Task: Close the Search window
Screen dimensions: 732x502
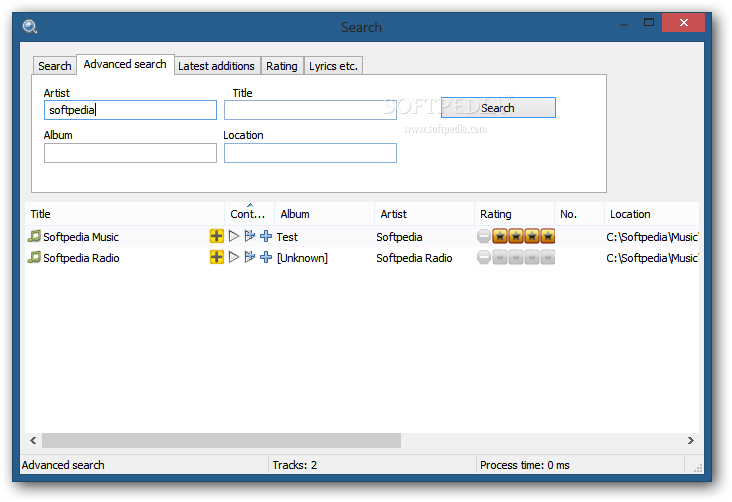Action: click(x=683, y=22)
